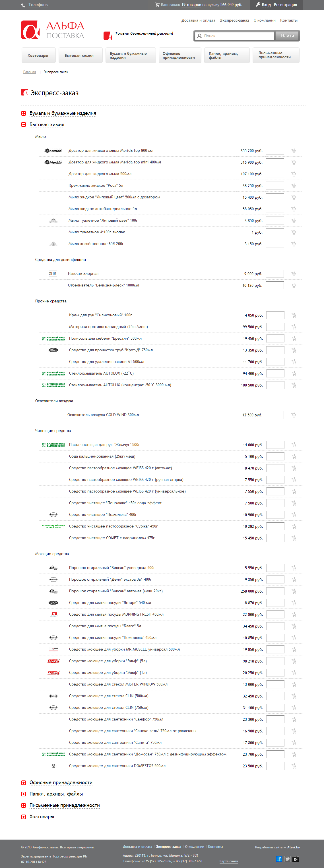
Task: Add Крем для рук "Силиконовый" to cart
Action: [294, 315]
